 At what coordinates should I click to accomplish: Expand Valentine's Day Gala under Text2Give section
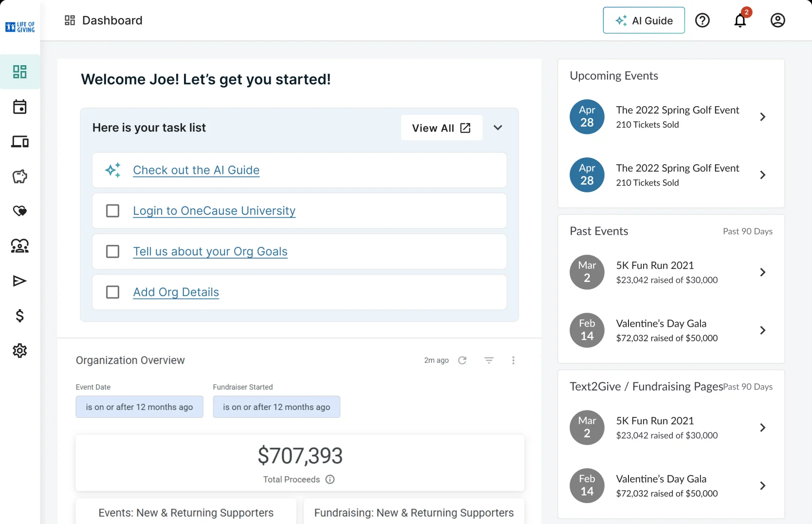tap(763, 486)
